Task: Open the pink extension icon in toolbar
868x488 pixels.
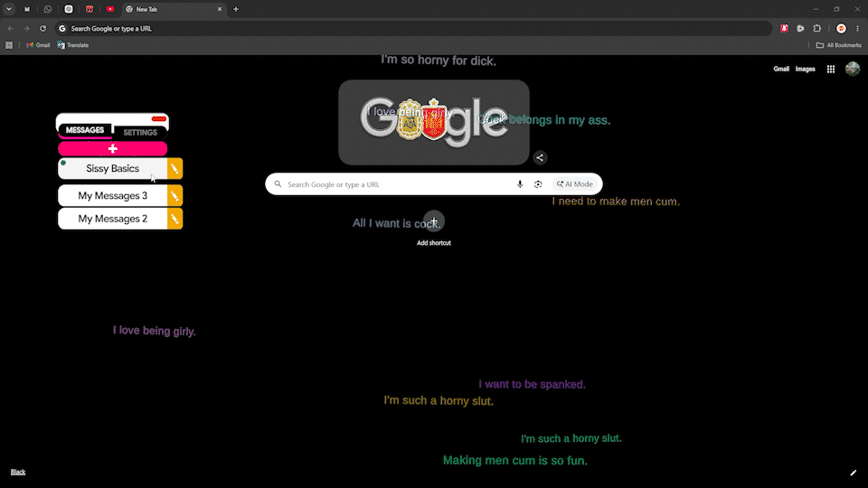Action: 785,28
